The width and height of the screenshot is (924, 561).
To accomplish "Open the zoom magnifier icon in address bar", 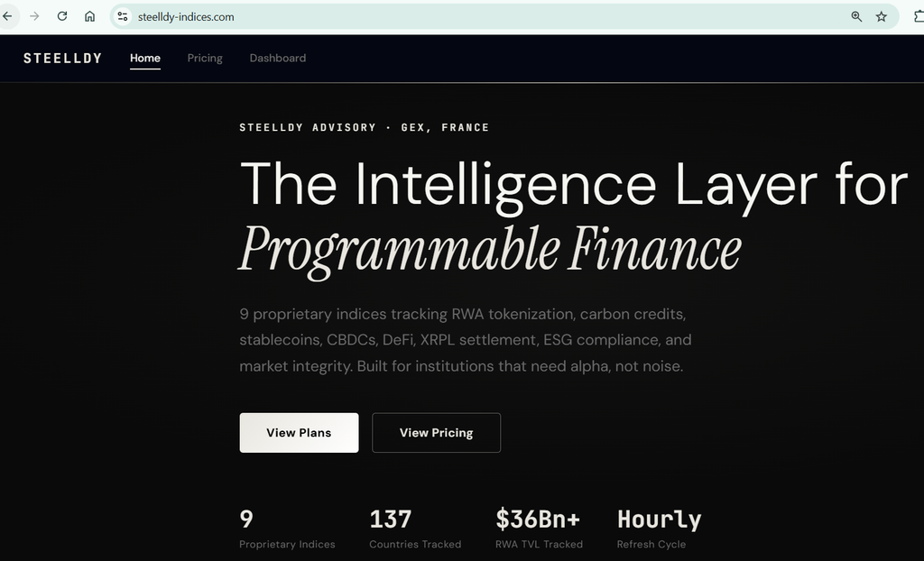I will [856, 16].
